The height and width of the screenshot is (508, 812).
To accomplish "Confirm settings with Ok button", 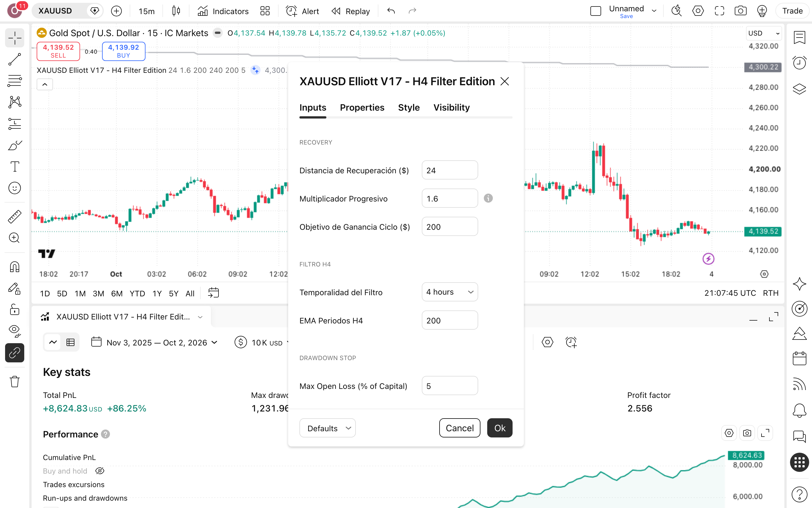I will tap(500, 428).
